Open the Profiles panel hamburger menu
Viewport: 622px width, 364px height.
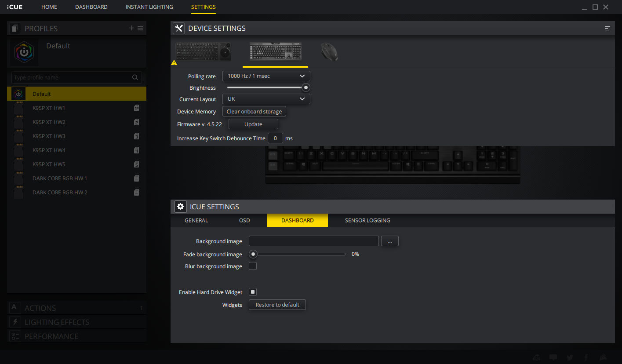(140, 28)
